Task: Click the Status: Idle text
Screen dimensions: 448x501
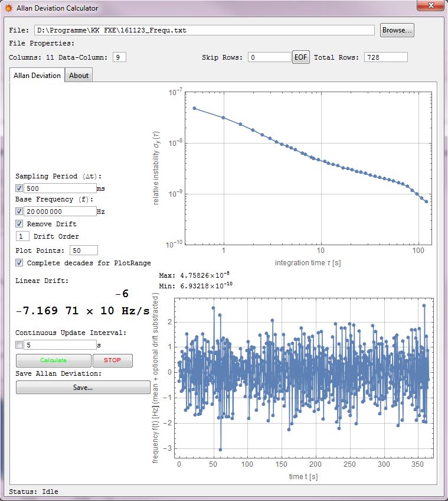Action: click(34, 492)
